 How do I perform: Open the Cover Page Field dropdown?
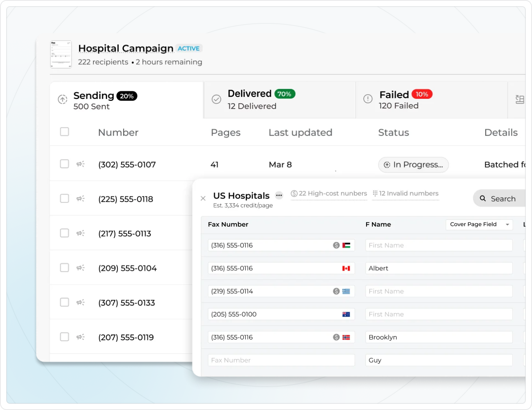point(479,224)
